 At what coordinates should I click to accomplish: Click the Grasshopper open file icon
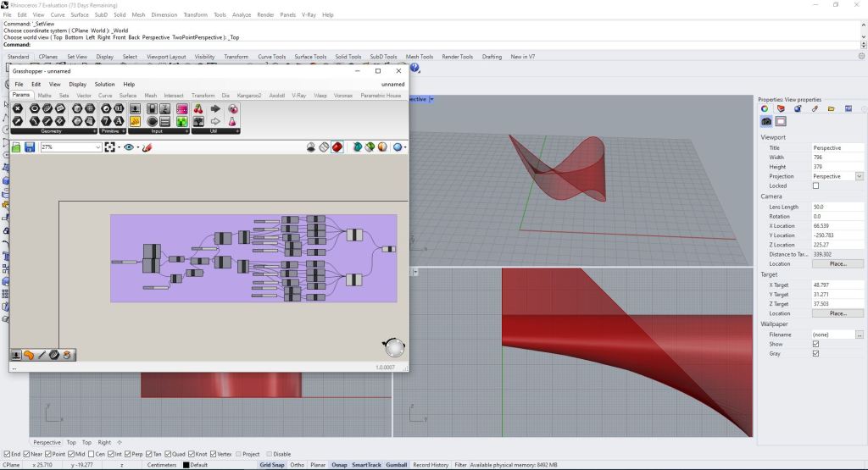click(16, 147)
